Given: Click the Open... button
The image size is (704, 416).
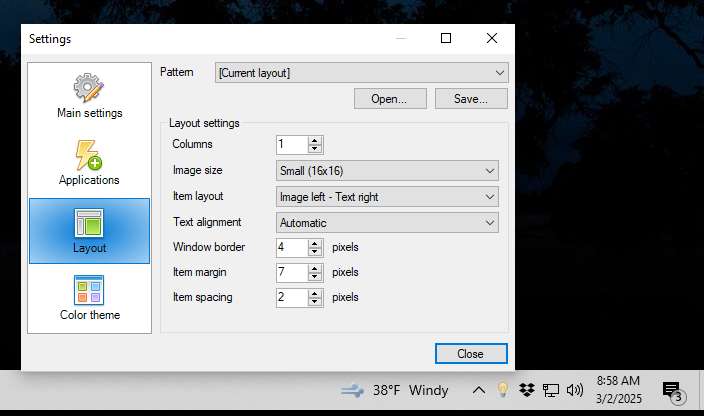Looking at the screenshot, I should pos(390,99).
